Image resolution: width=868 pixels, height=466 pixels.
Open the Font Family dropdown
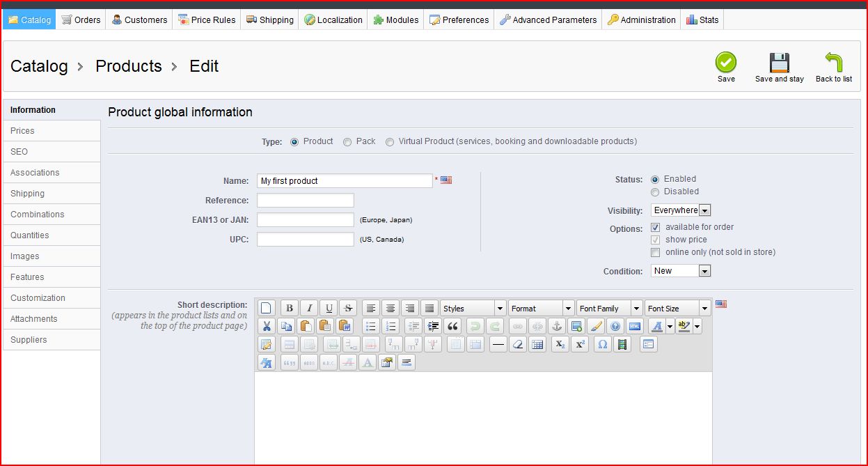(x=610, y=308)
